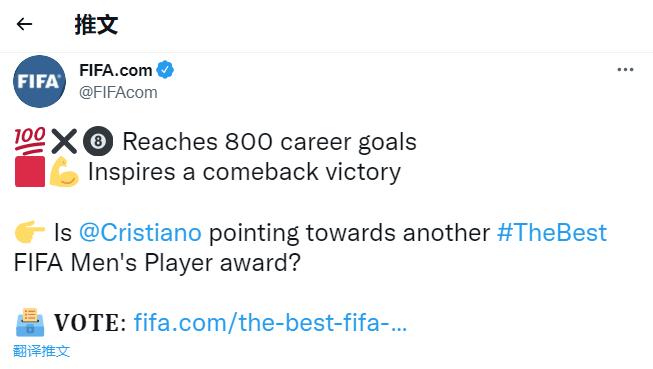The width and height of the screenshot is (653, 369).
Task: Open the FIFA.com display name profile
Action: tap(115, 70)
